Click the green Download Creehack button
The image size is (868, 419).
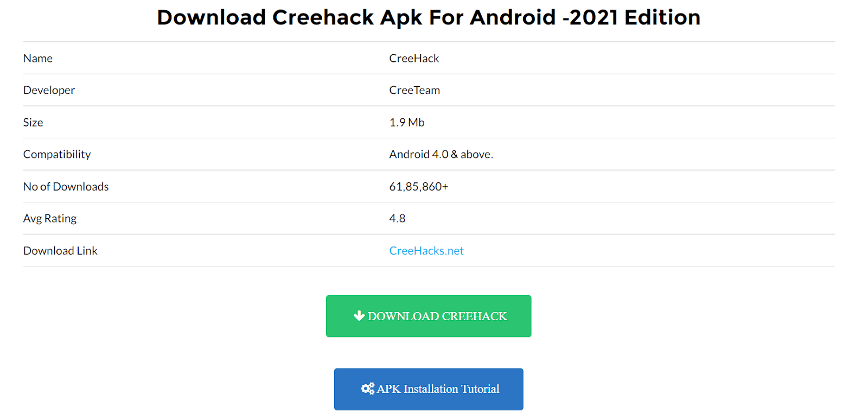click(429, 316)
